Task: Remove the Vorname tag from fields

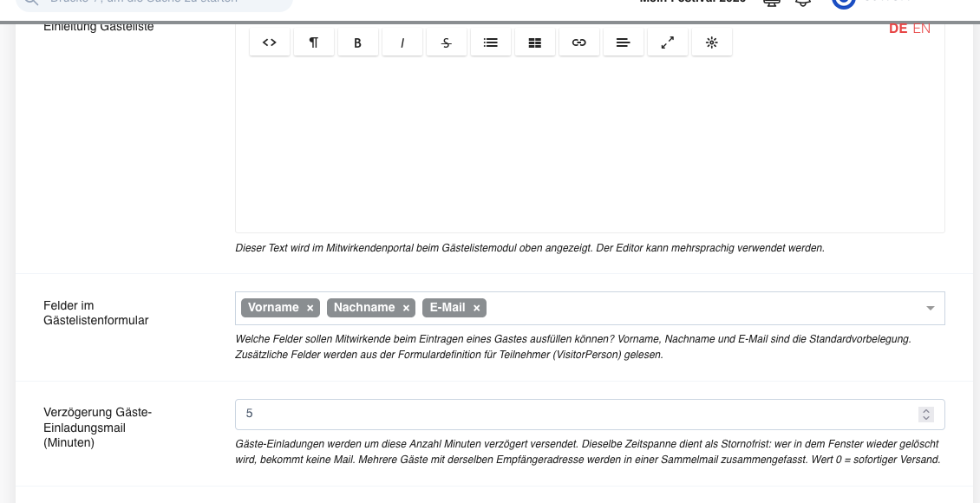Action: [310, 308]
